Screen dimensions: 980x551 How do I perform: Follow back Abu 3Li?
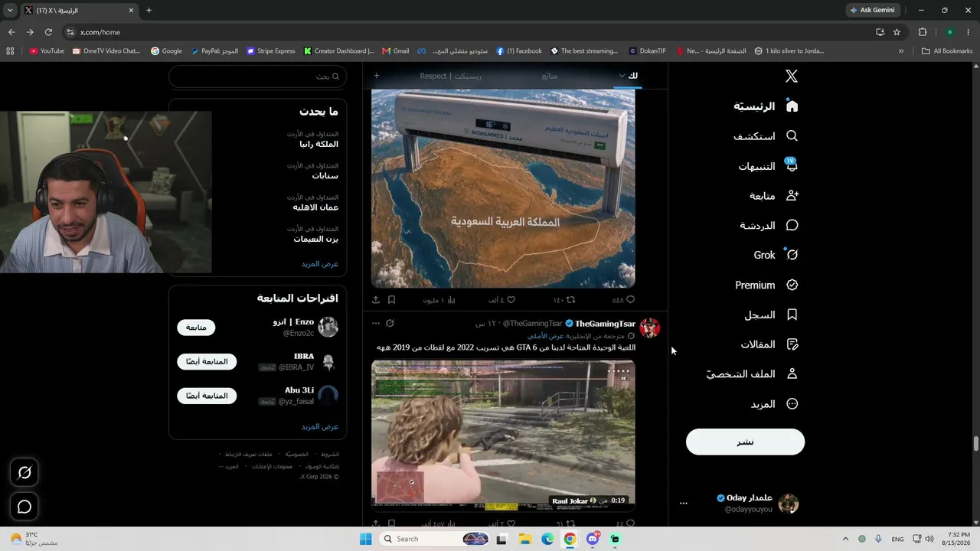tap(207, 396)
